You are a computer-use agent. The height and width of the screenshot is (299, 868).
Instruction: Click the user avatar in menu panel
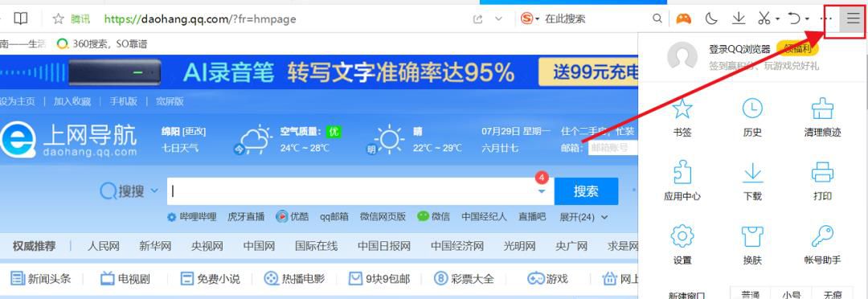coord(682,56)
